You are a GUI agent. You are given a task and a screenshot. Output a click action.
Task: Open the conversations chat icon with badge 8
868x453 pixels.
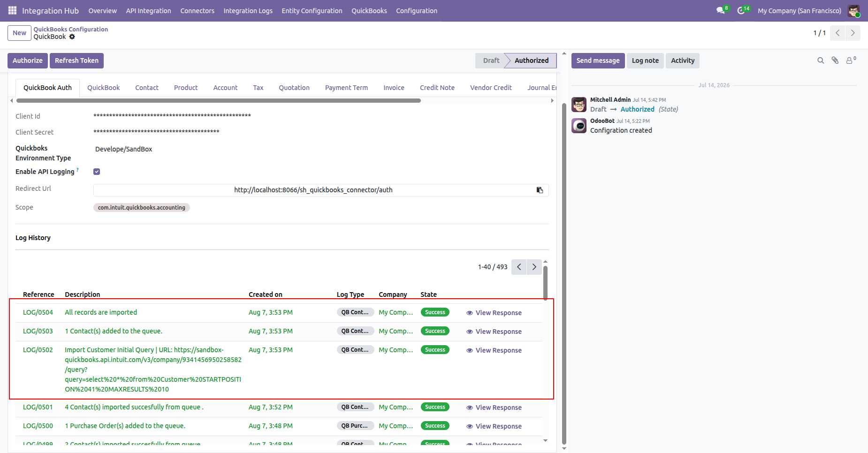click(x=721, y=10)
